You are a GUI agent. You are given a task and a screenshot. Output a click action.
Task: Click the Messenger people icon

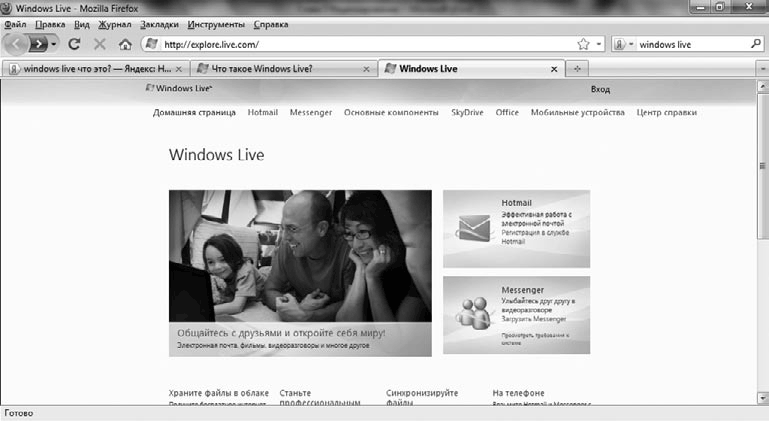(x=473, y=313)
